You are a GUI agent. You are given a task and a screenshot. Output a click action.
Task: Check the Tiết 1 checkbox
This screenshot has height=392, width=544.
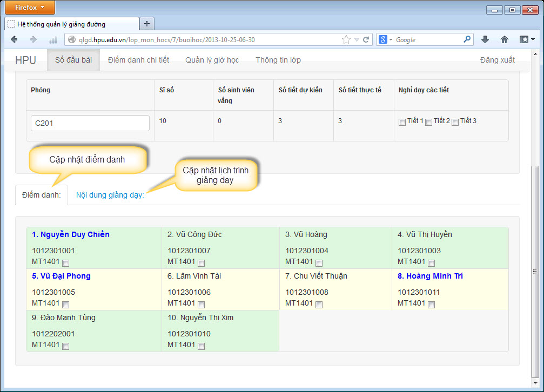(x=402, y=123)
